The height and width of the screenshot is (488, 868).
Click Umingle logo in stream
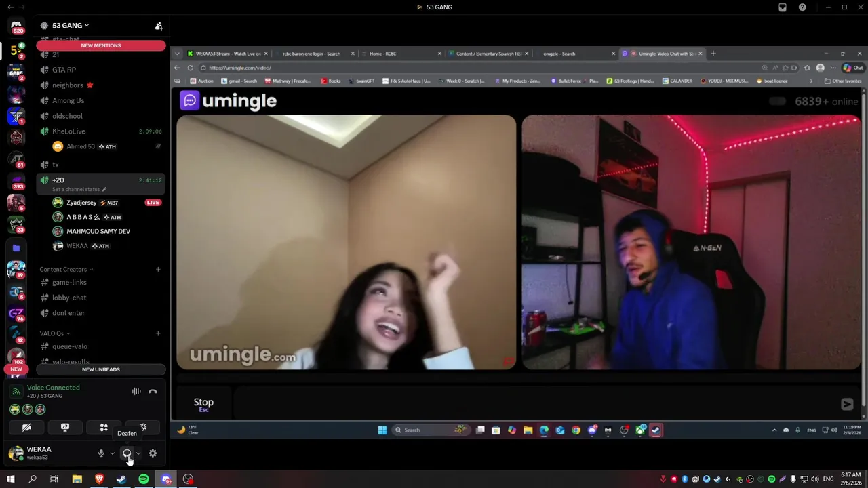coord(229,101)
